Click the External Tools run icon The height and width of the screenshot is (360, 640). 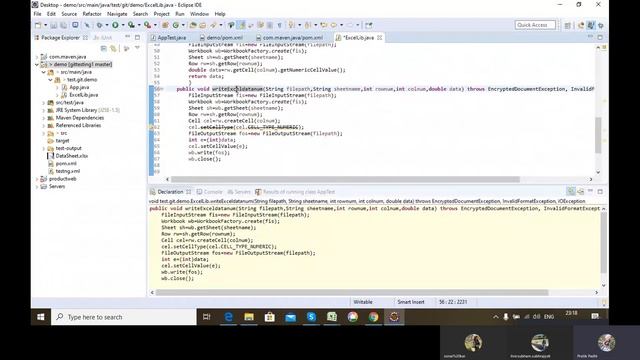tap(147, 25)
